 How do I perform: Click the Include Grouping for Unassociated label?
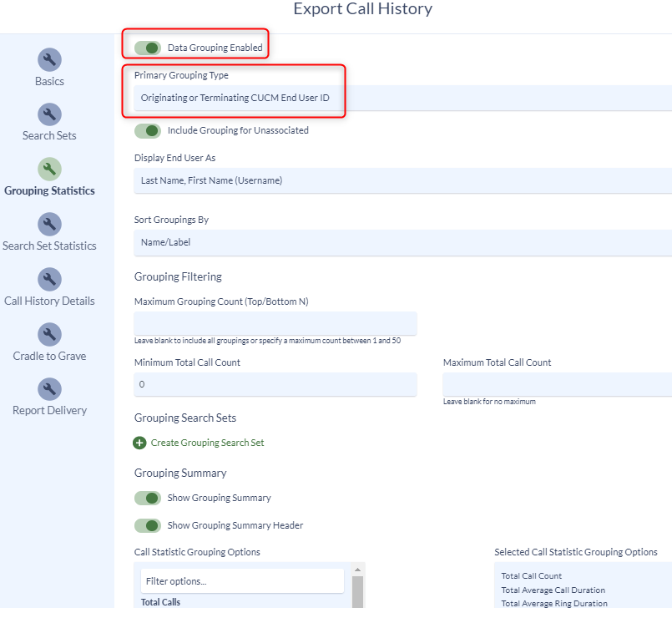(x=238, y=130)
